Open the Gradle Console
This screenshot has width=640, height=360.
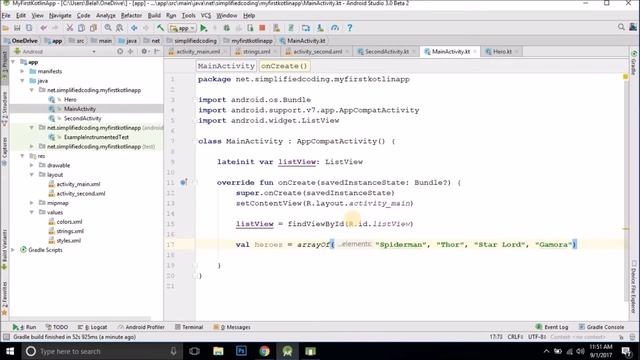[601, 327]
